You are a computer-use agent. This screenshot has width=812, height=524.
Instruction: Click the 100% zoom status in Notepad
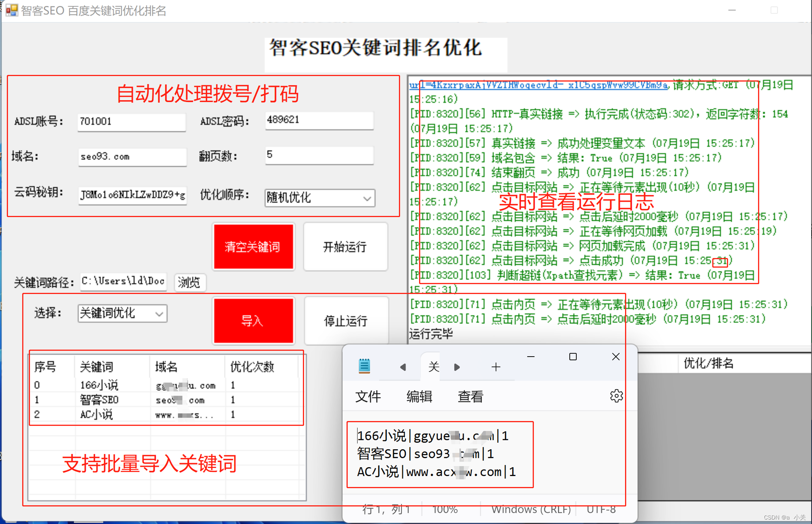(445, 509)
